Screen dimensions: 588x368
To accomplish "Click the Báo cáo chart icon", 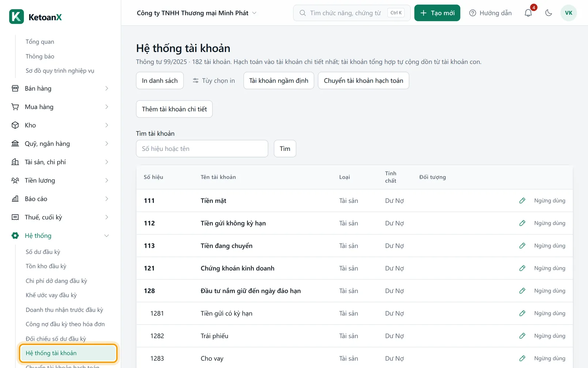I will point(15,199).
